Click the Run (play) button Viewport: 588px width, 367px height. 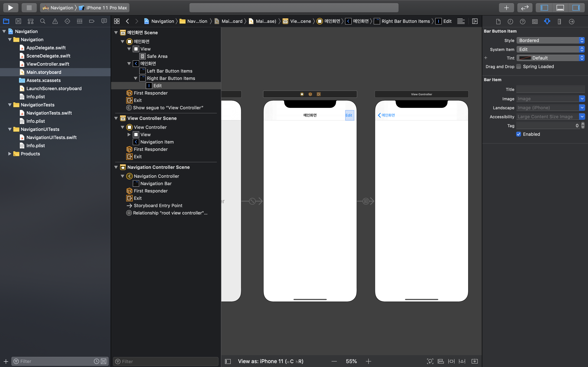pyautogui.click(x=11, y=8)
